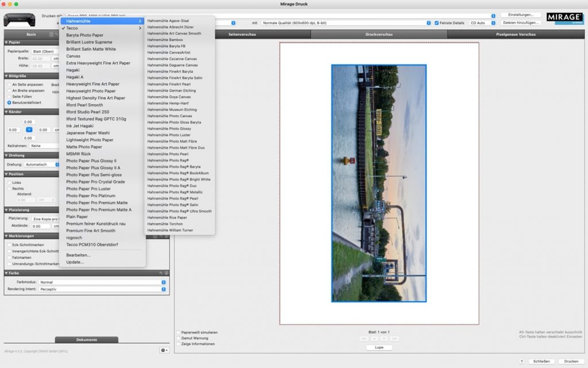588x368 pixels.
Task: Go to the previous preview page arrow
Action: [374, 339]
